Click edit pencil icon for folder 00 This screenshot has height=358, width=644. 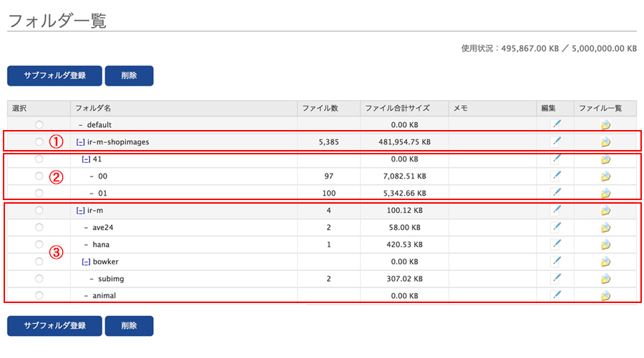556,176
